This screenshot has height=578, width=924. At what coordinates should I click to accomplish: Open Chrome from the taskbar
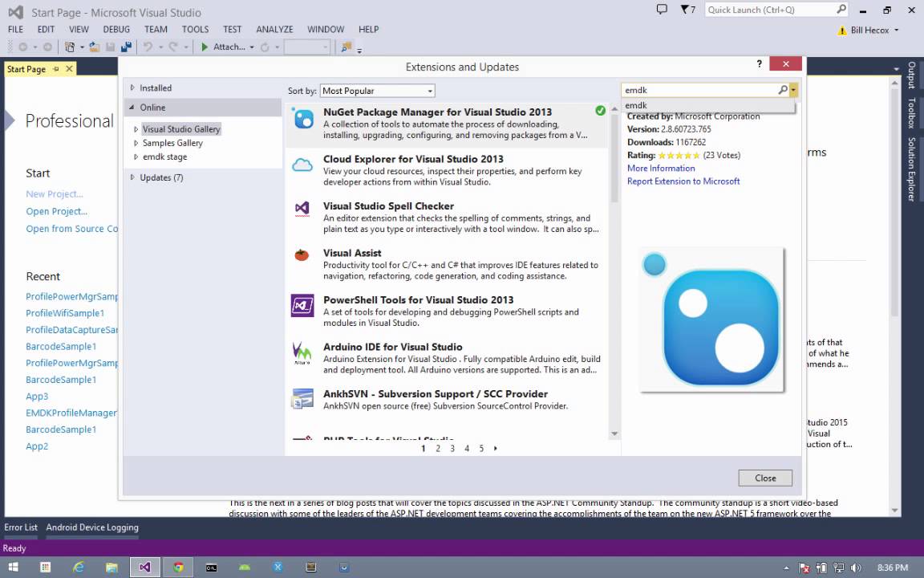click(178, 568)
